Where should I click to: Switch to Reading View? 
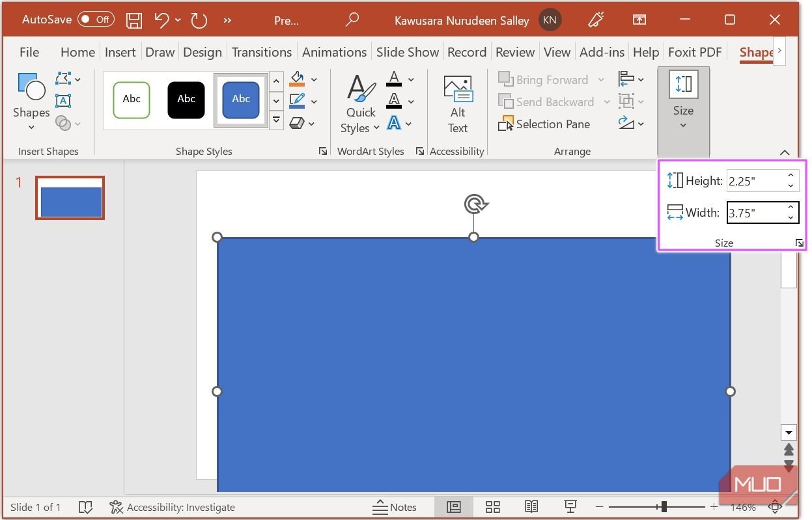pos(531,507)
